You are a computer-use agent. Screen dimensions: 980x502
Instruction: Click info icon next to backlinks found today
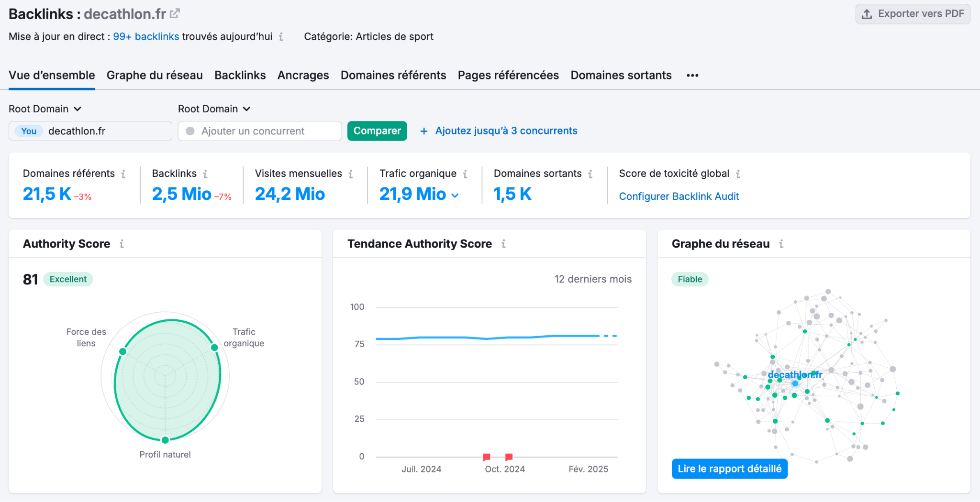[x=281, y=37]
